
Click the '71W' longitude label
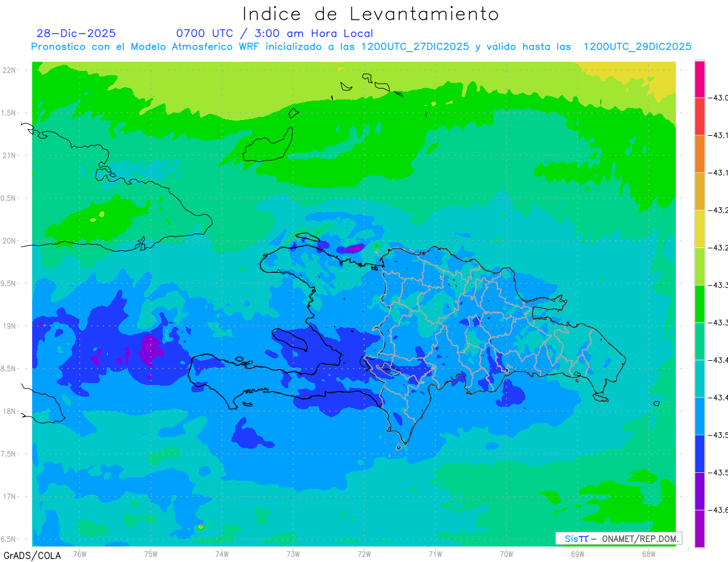[x=435, y=554]
